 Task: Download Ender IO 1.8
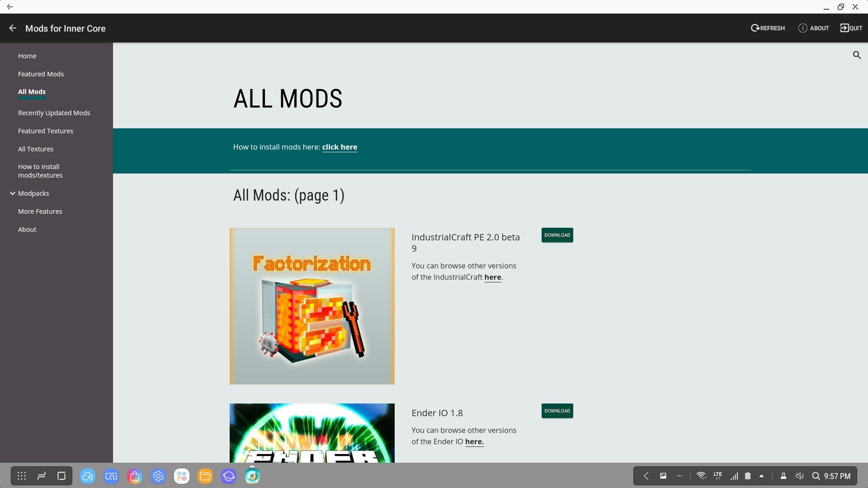pyautogui.click(x=557, y=411)
